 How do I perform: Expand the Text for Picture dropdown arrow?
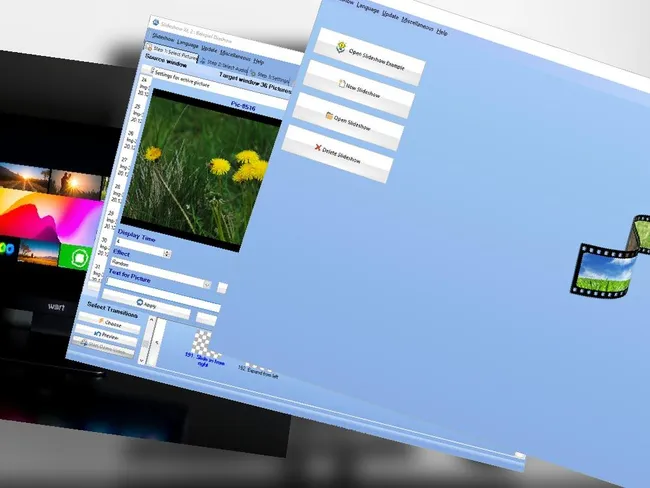(207, 284)
